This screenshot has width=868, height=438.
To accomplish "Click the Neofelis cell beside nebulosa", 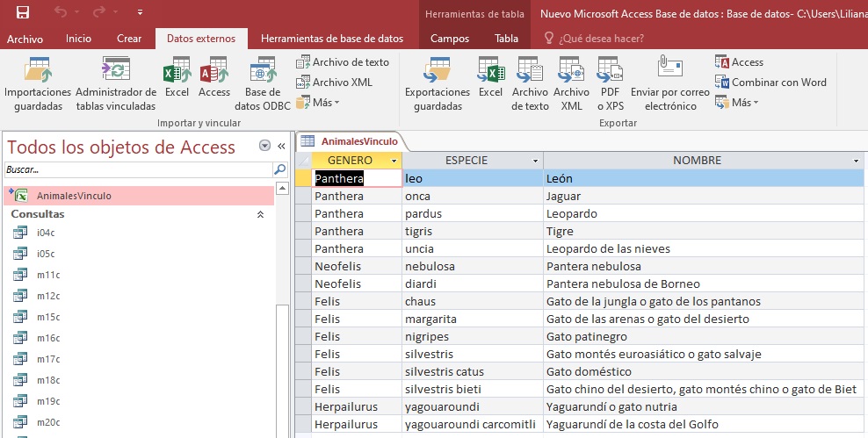I will click(x=357, y=266).
